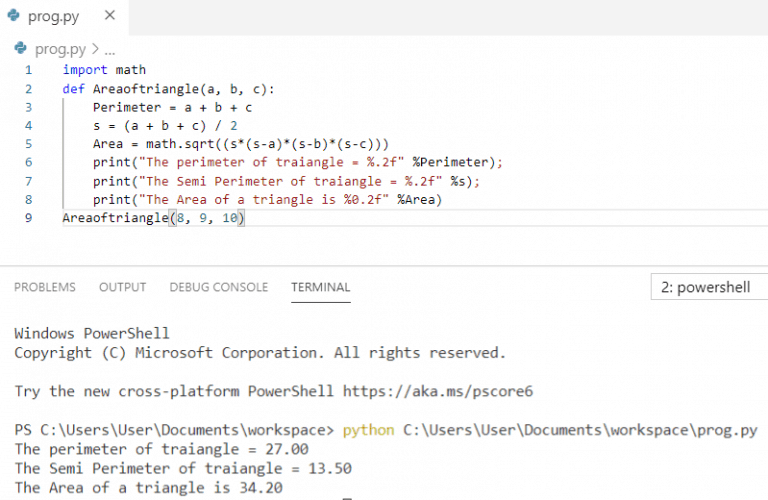The height and width of the screenshot is (500, 768).
Task: Switch to the OUTPUT panel tab
Action: [122, 287]
